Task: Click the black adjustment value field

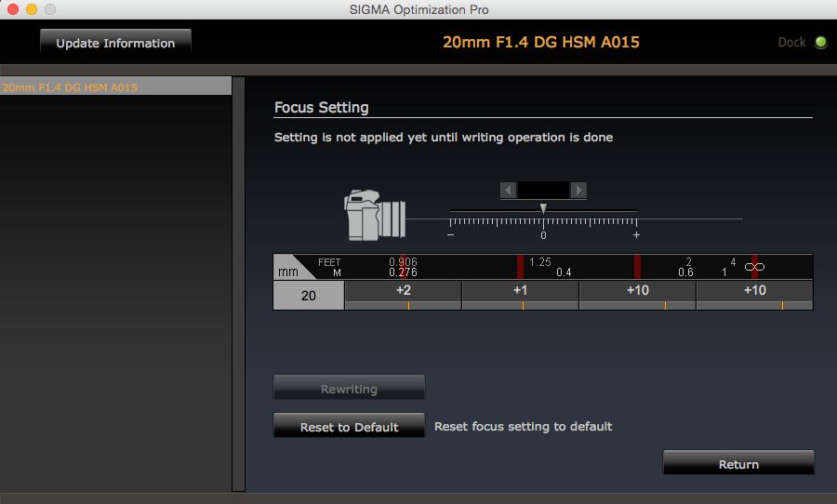Action: coord(543,190)
